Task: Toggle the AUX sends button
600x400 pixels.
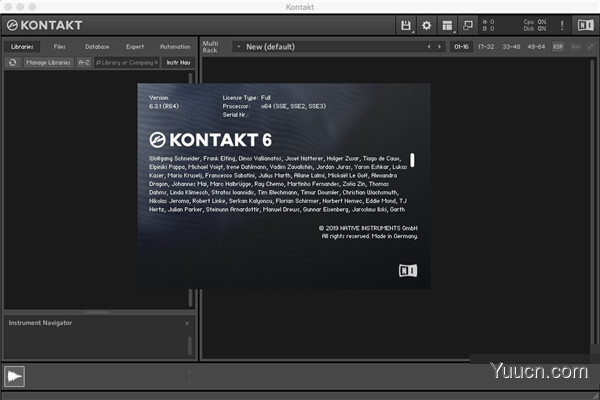Action: [x=576, y=47]
